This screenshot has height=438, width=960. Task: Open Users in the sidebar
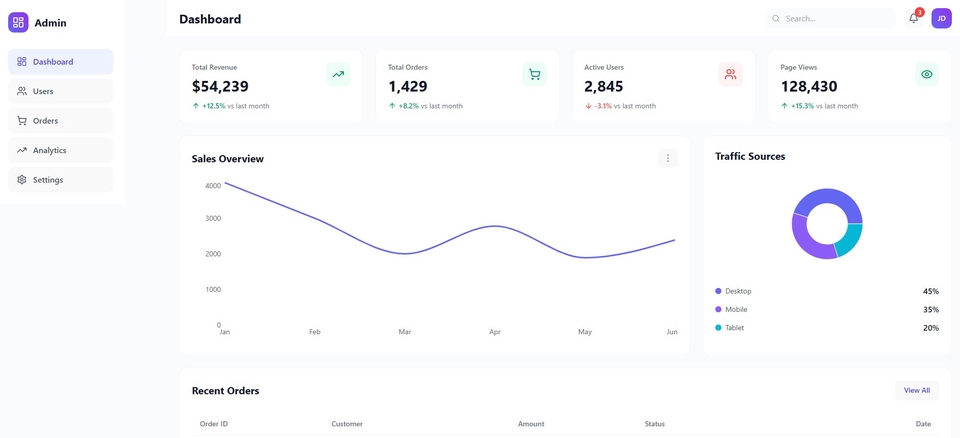click(61, 91)
